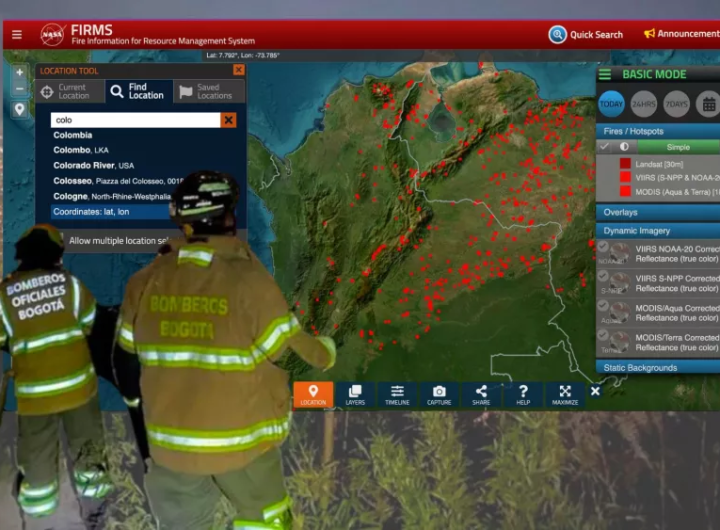
Task: Switch to the Current Location tab
Action: tap(66, 91)
